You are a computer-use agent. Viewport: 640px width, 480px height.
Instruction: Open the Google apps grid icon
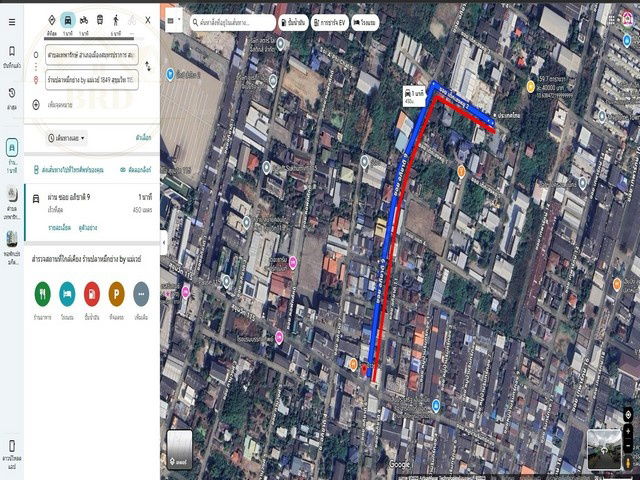coord(611,19)
